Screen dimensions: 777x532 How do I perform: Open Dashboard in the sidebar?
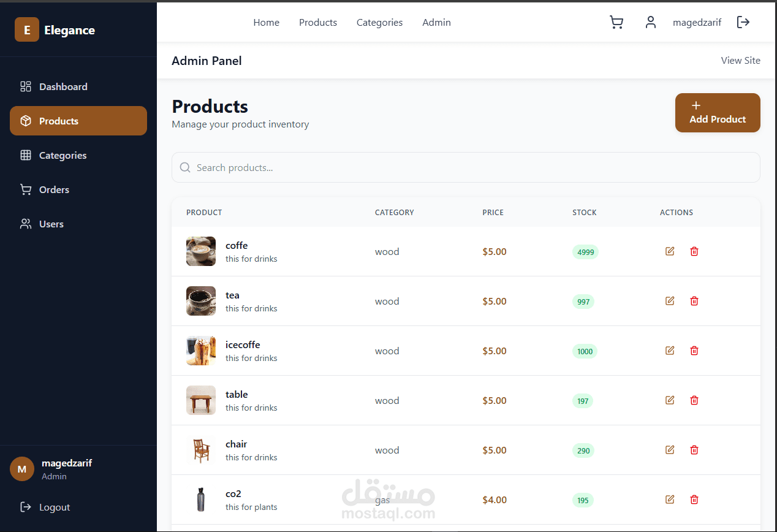coord(78,86)
